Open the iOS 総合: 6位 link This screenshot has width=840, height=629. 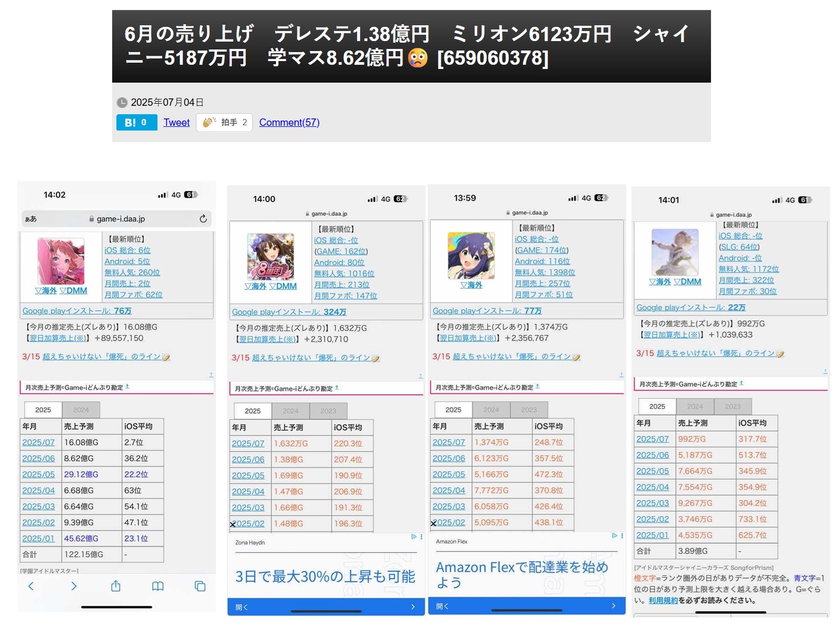(127, 250)
